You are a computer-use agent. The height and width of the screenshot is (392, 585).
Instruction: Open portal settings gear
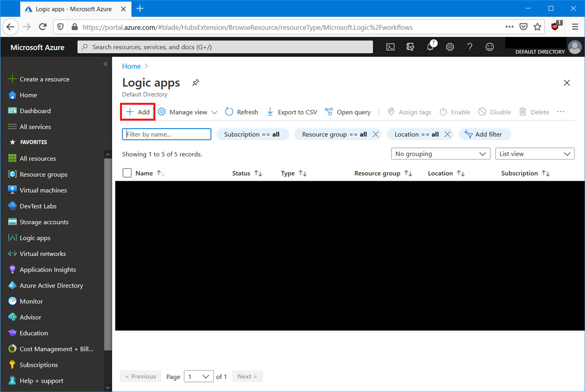(x=450, y=47)
